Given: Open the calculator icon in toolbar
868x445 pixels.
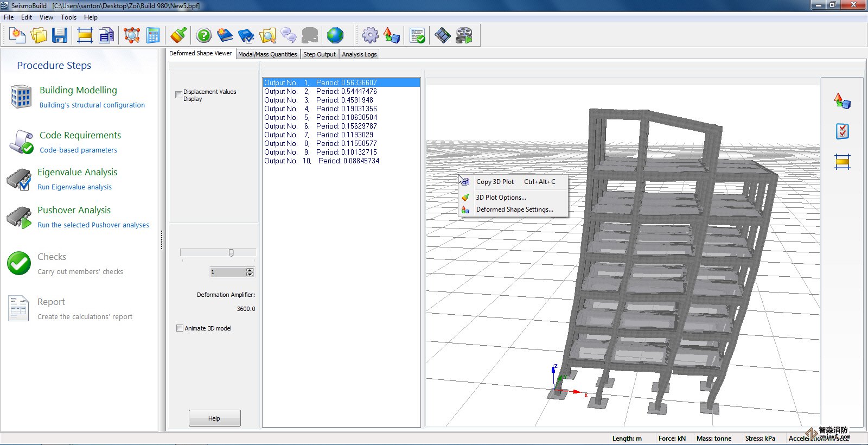Looking at the screenshot, I should coord(154,36).
